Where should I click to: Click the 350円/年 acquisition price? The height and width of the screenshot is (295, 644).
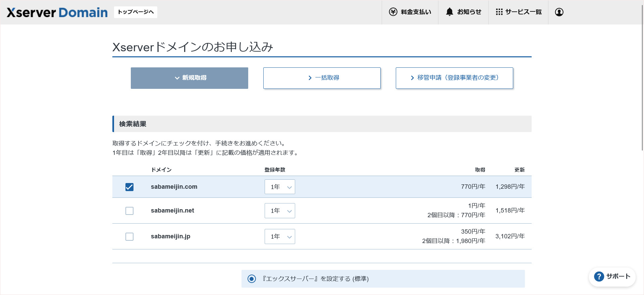473,232
